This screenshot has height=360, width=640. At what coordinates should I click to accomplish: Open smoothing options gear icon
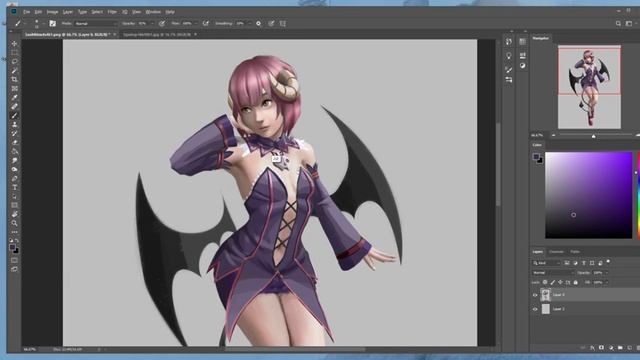[258, 24]
